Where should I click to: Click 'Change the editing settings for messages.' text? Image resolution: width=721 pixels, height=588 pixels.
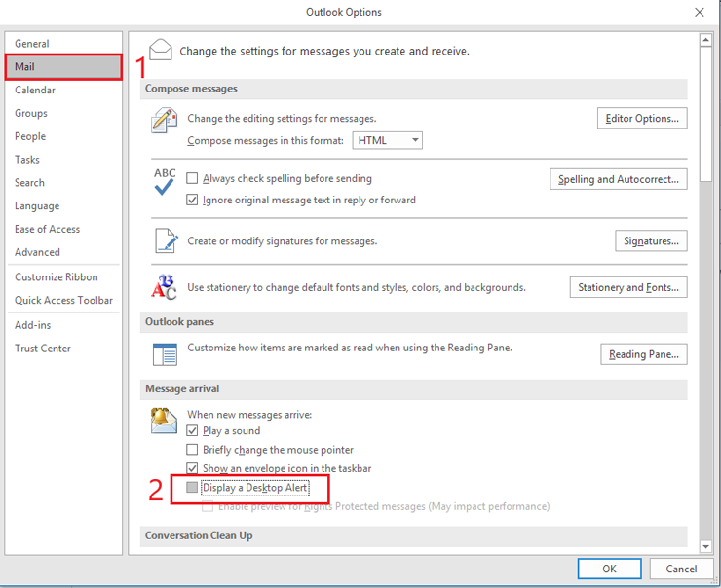pos(282,119)
